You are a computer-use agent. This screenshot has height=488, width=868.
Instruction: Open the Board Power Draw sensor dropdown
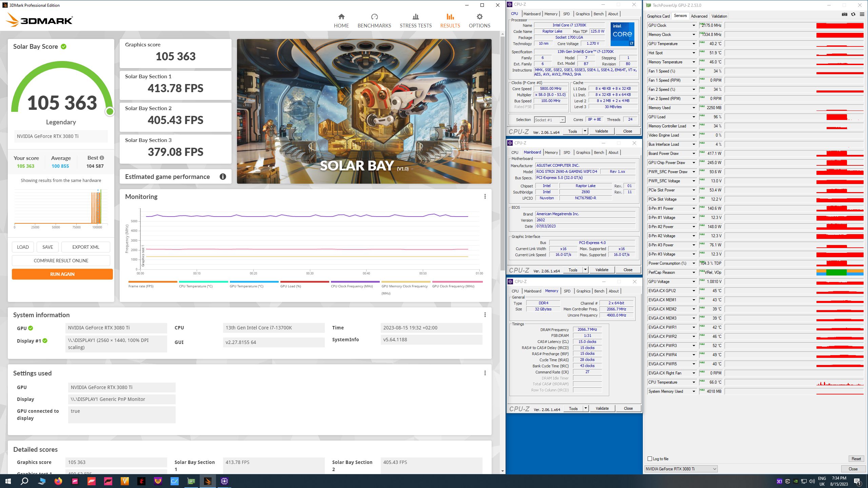click(x=694, y=154)
